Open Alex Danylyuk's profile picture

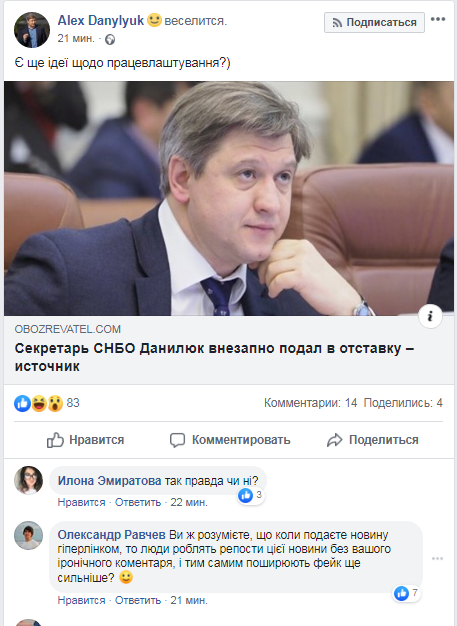32,30
